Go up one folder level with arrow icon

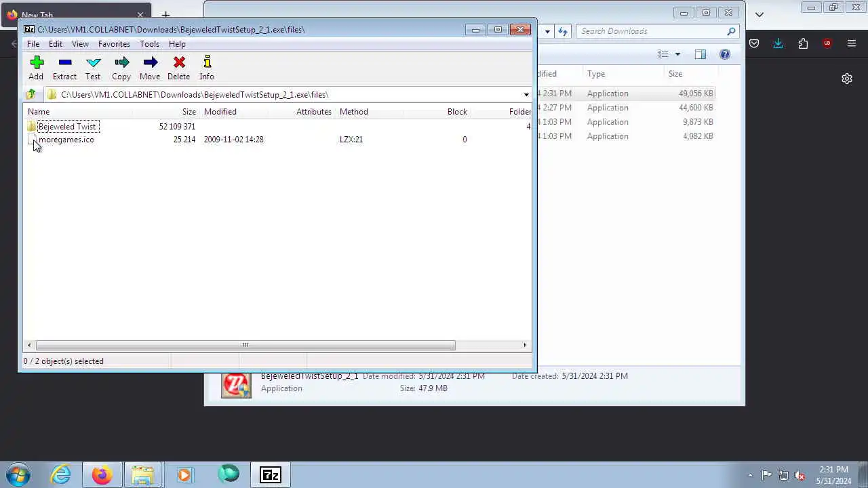31,95
